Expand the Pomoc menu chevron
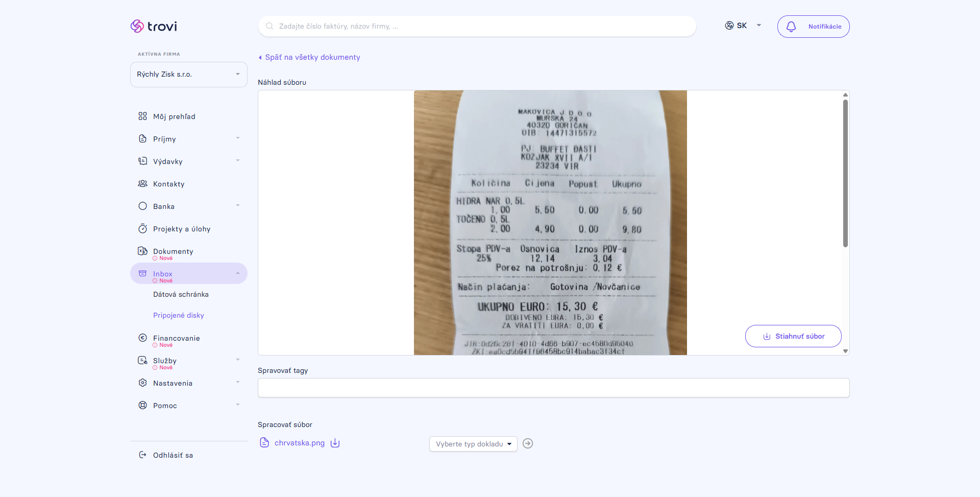The width and height of the screenshot is (980, 497). 238,405
